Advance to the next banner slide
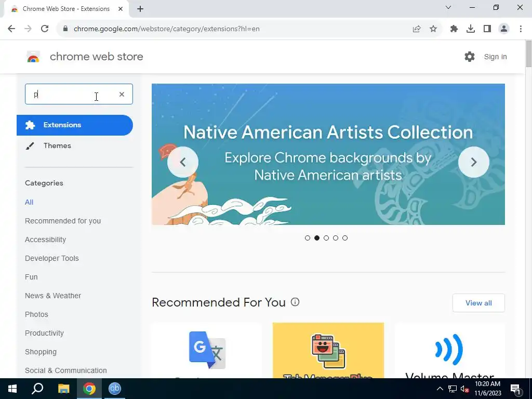The height and width of the screenshot is (399, 532). tap(474, 162)
